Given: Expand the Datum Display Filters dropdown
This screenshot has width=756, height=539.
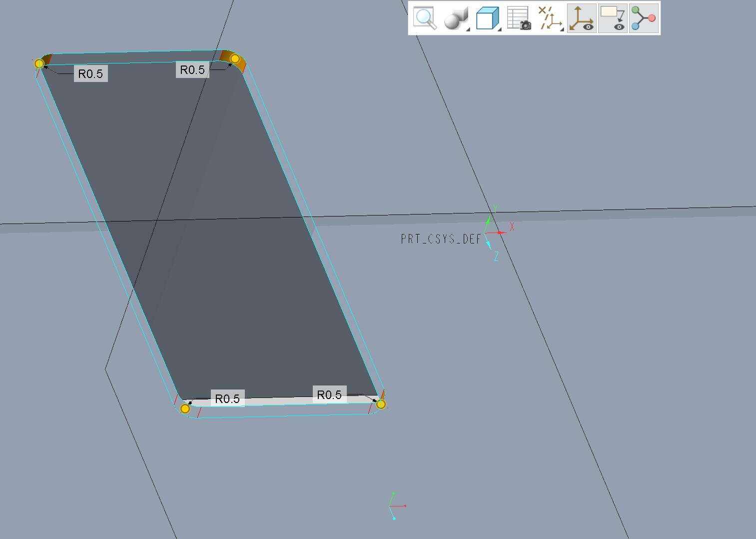Looking at the screenshot, I should click(551, 18).
